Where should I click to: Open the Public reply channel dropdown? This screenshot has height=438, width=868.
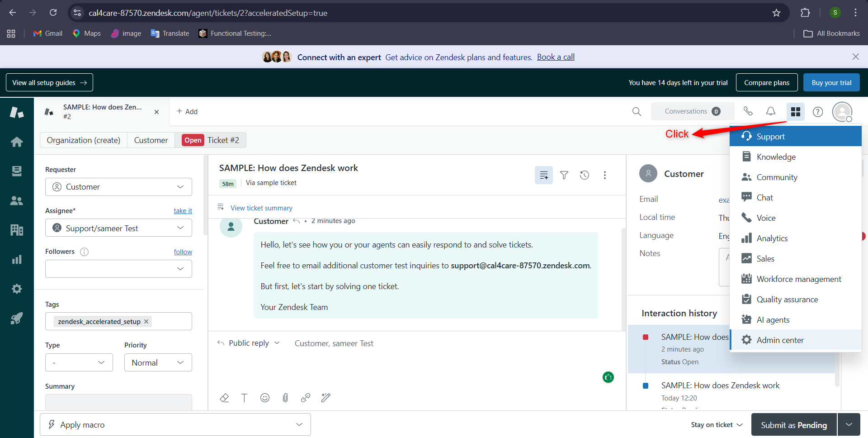249,343
